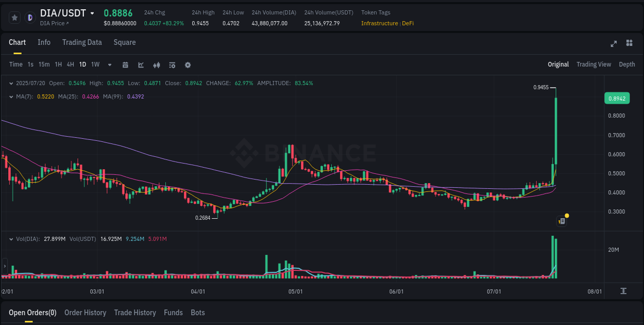Viewport: 644px width, 325px height.
Task: Collapse the OHLC info row chevron
Action: 11,83
